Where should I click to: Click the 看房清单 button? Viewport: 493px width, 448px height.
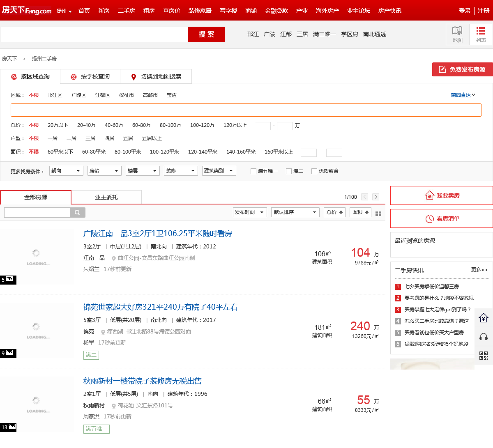tap(442, 218)
